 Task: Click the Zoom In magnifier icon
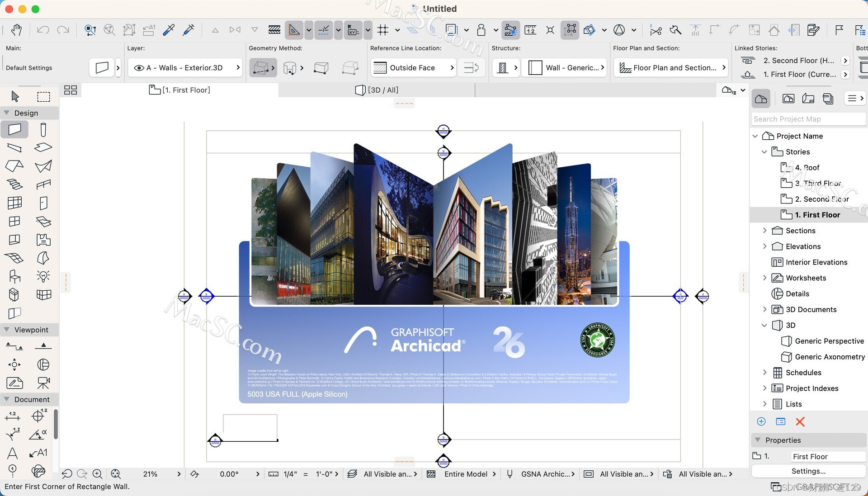point(97,474)
